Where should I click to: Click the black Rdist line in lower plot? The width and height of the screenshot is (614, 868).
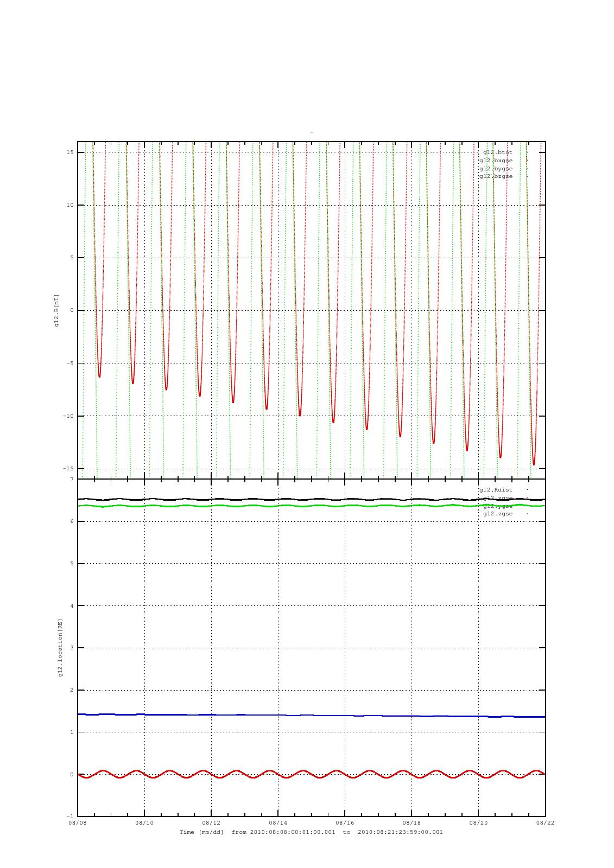(312, 499)
